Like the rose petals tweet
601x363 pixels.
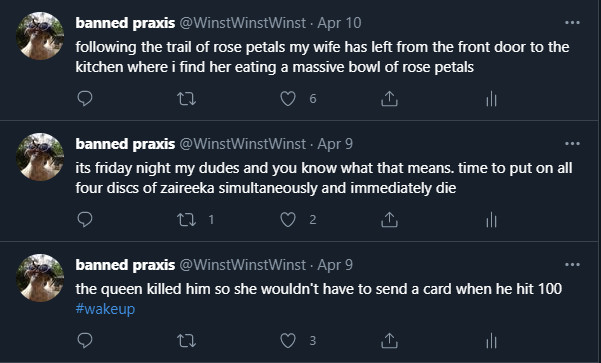pos(288,99)
